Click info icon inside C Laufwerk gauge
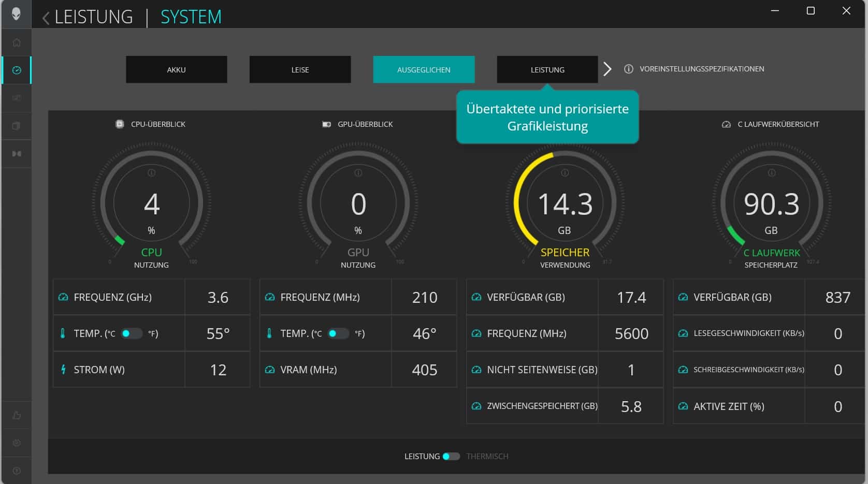The image size is (868, 484). point(771,172)
